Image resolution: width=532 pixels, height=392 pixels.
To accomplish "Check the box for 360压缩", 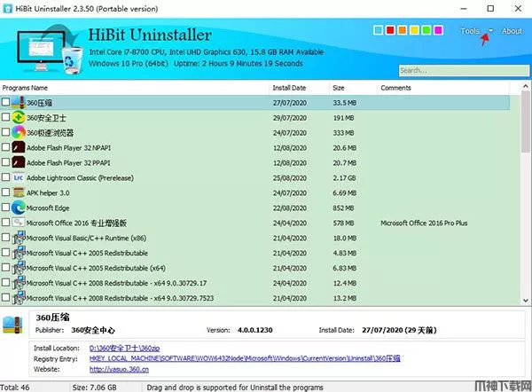I will coord(6,103).
